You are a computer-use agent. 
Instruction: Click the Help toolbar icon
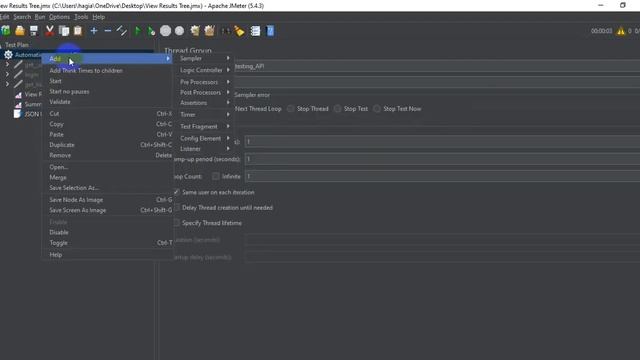[x=270, y=31]
